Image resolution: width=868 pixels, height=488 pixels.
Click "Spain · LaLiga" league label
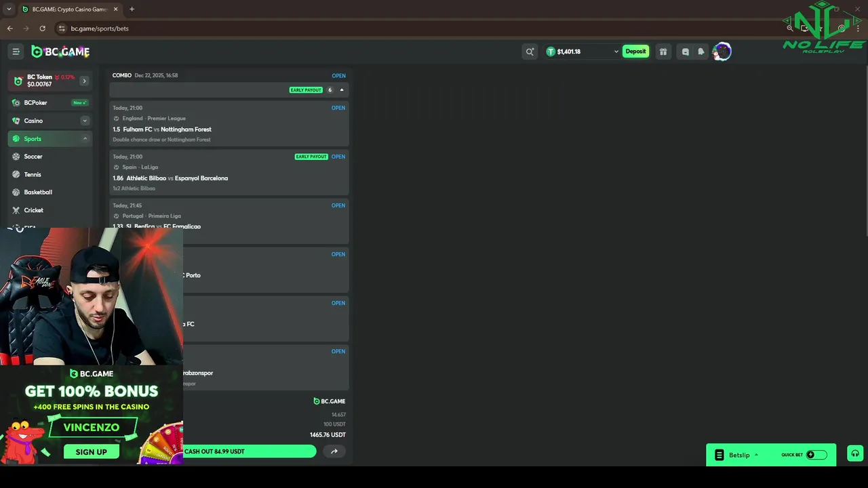[x=140, y=167]
